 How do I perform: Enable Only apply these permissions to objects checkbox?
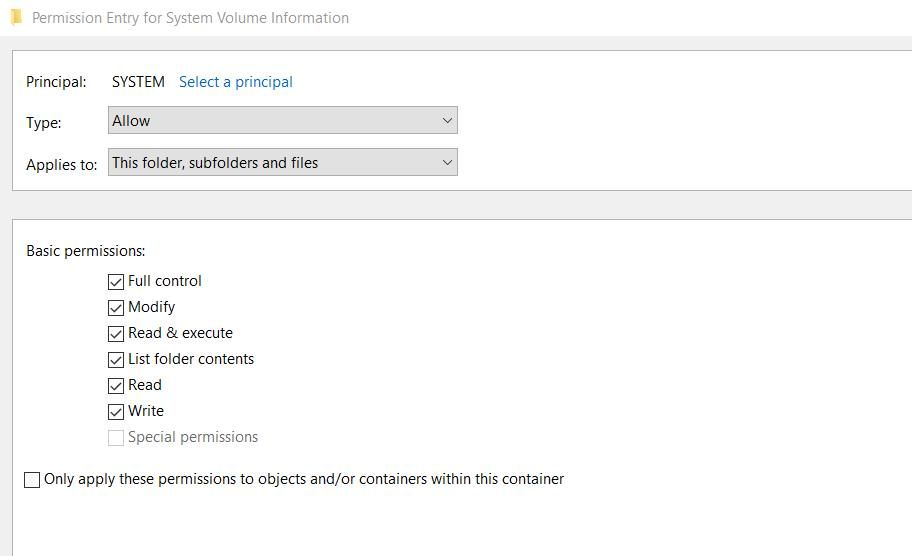(32, 480)
